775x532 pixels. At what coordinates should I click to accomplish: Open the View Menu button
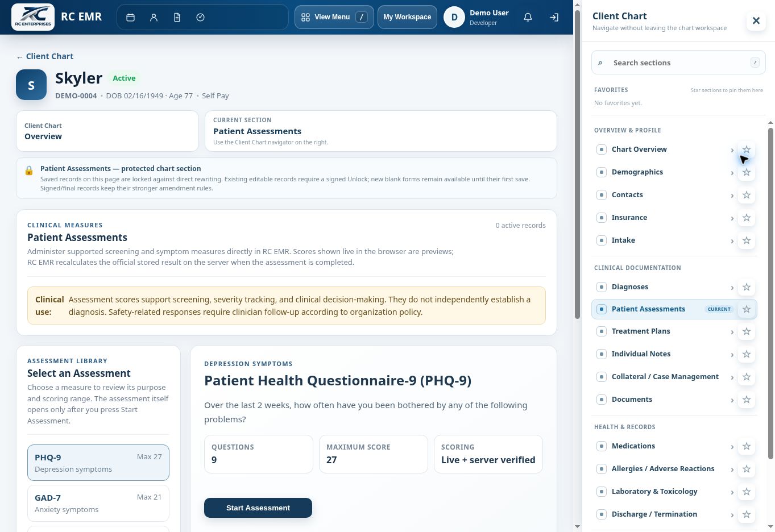point(334,17)
